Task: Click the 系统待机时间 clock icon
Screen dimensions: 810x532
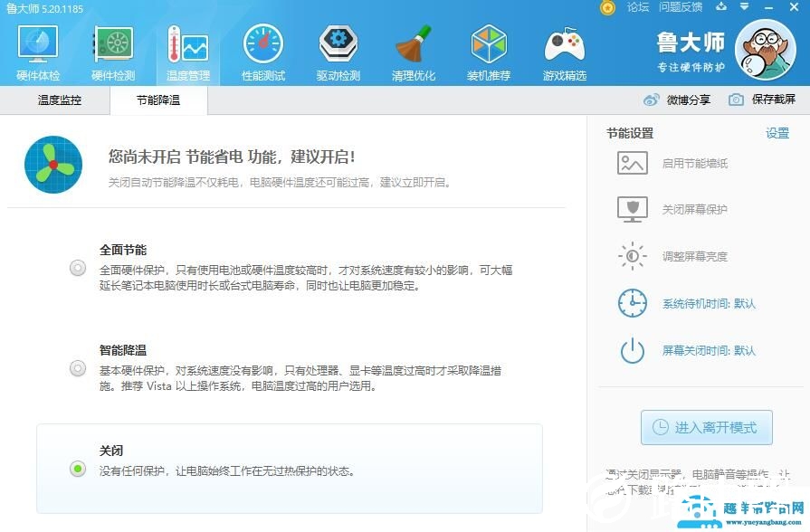Action: coord(633,303)
